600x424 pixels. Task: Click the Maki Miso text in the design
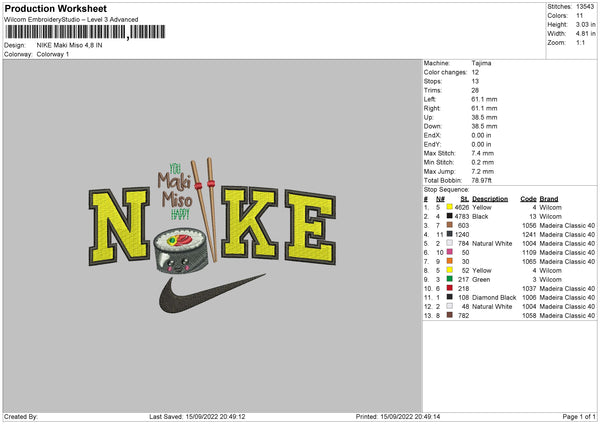click(175, 190)
